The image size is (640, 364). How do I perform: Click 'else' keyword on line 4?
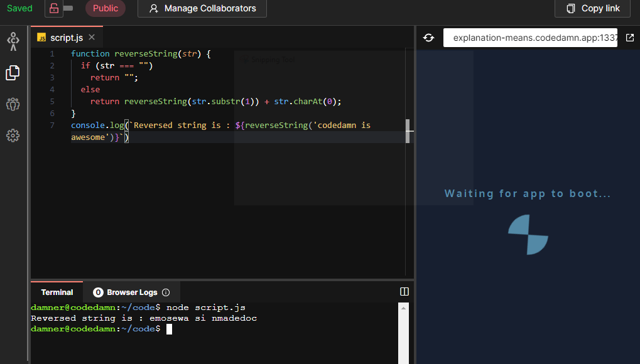[90, 89]
